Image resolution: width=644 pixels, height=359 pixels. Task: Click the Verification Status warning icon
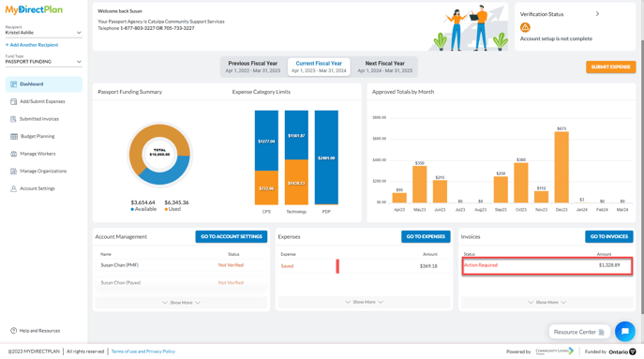point(525,27)
